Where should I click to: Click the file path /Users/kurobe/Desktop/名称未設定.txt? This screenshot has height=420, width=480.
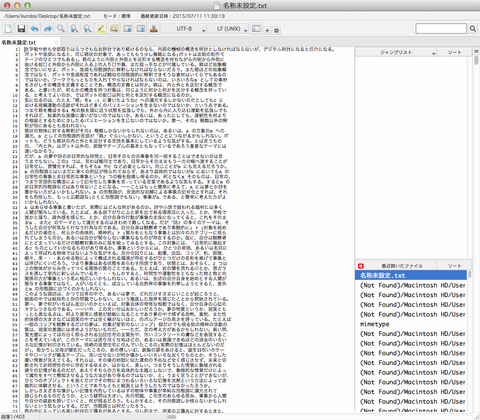(47, 16)
